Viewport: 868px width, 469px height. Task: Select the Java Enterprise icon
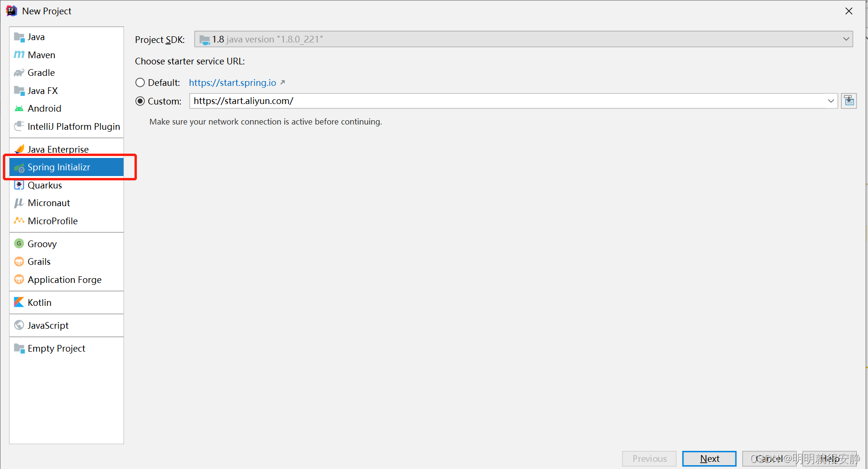(x=19, y=149)
